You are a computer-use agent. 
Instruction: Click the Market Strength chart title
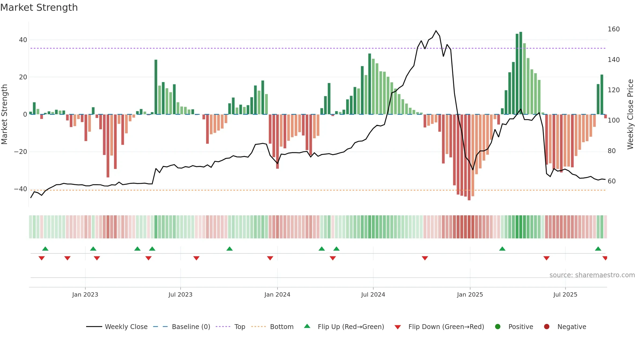(39, 8)
